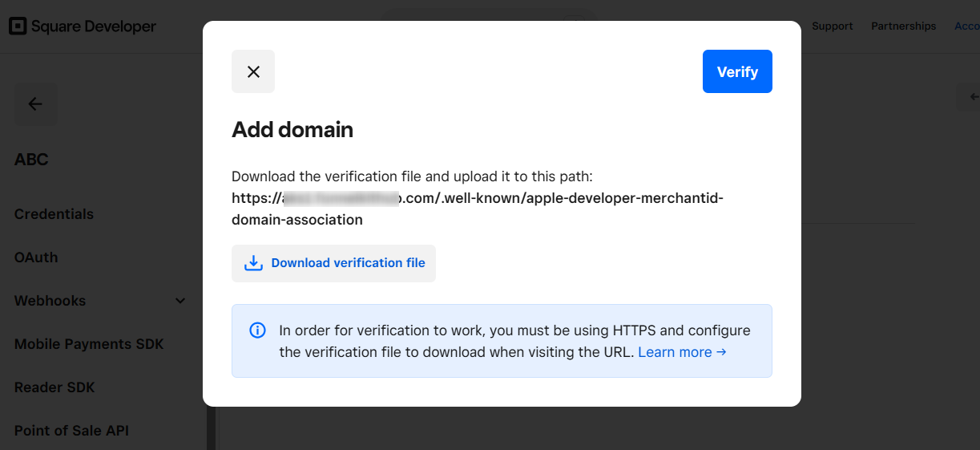This screenshot has width=980, height=450.
Task: Open Support in top navigation
Action: coord(833,26)
